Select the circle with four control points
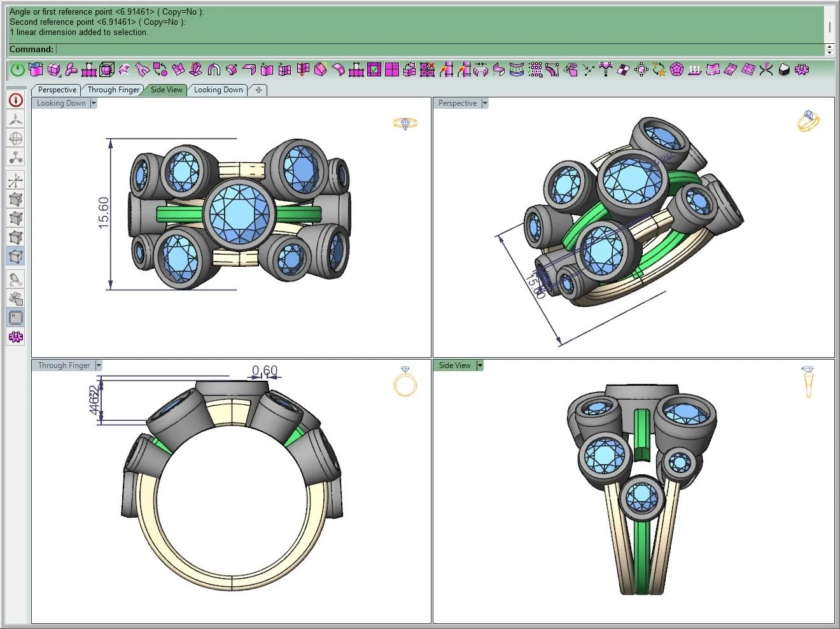Screen dimensions: 840x629 click(641, 69)
